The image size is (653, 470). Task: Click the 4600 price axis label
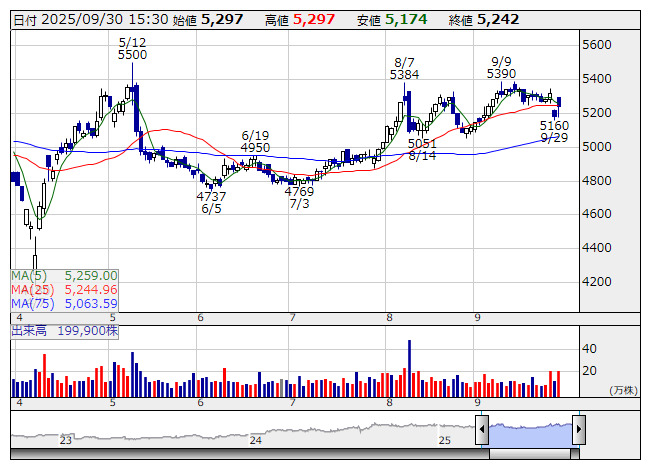[597, 214]
